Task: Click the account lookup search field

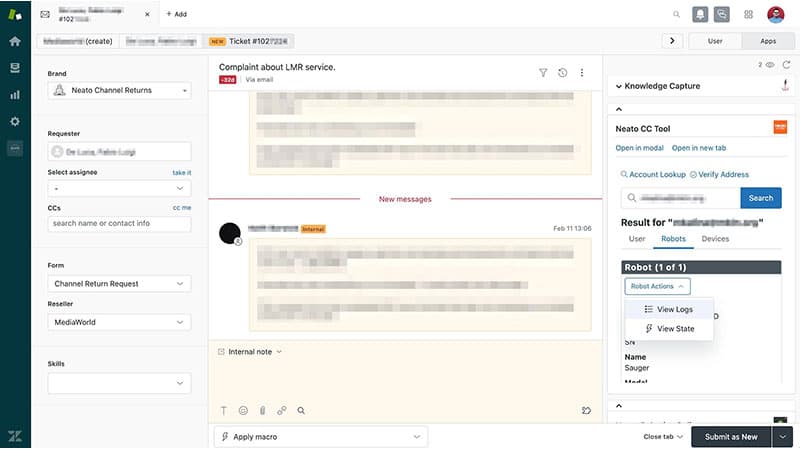Action: pos(681,198)
